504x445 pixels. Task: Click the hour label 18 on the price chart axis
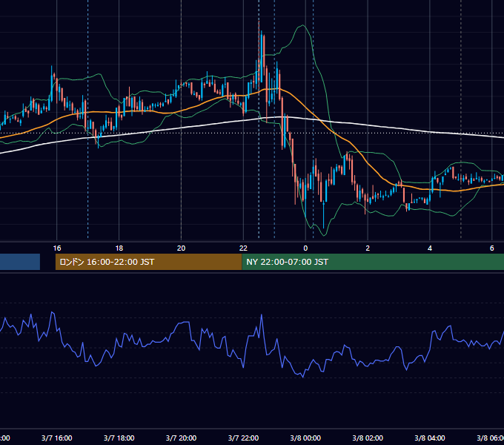point(119,248)
